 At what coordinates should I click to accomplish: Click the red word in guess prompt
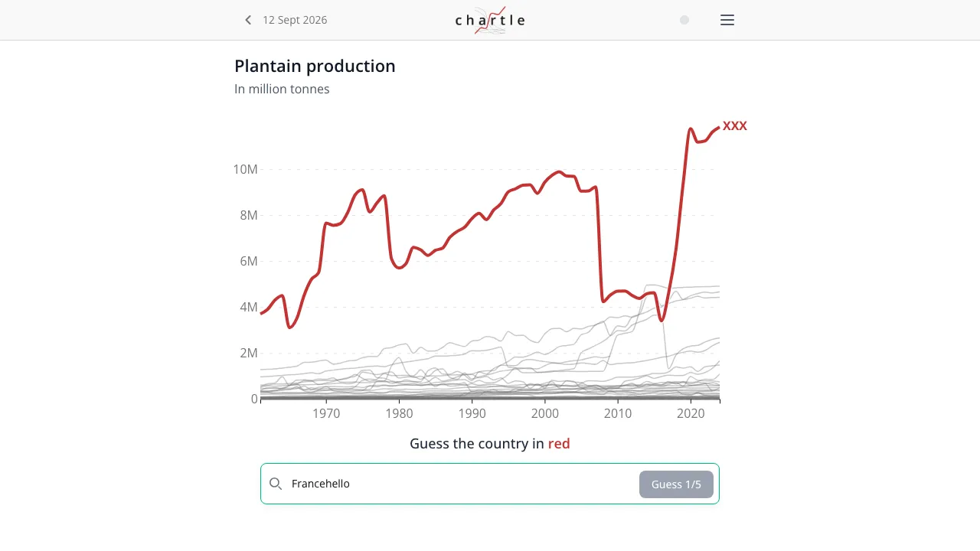(x=559, y=444)
